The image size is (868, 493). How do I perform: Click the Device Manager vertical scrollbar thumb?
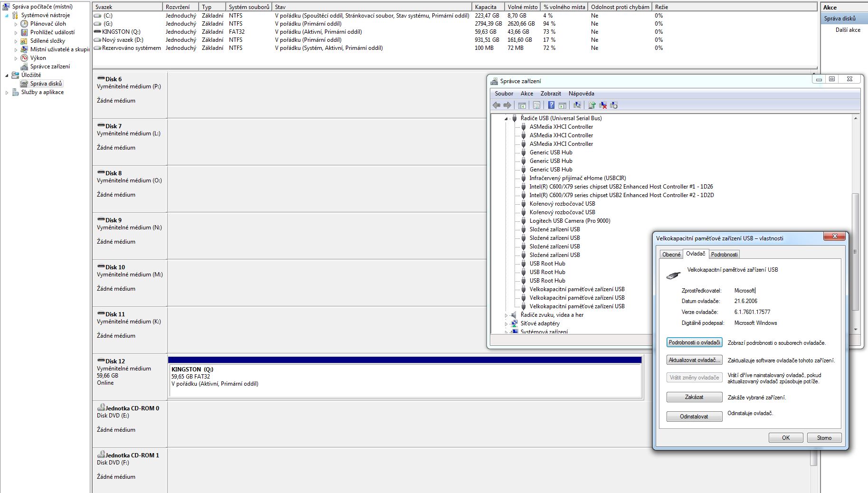(x=855, y=252)
